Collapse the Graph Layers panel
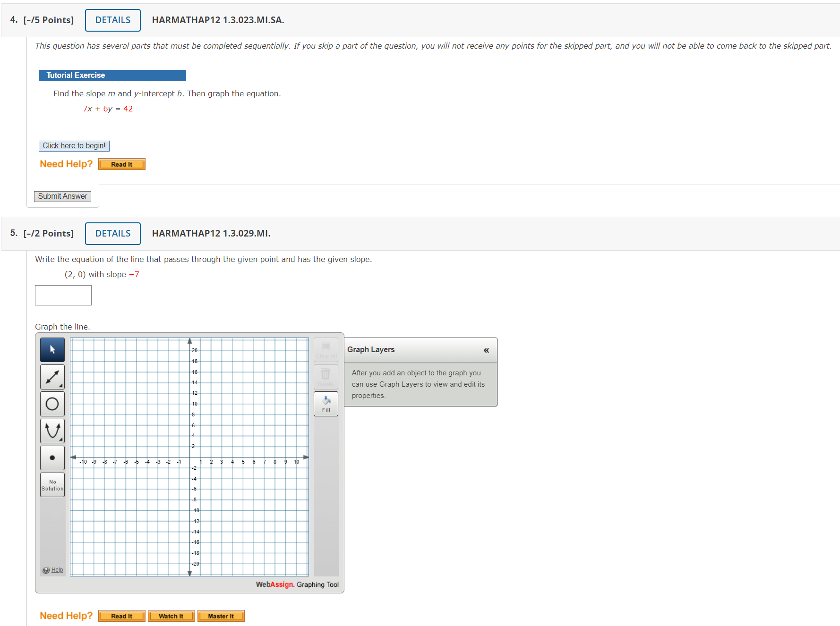 [486, 350]
